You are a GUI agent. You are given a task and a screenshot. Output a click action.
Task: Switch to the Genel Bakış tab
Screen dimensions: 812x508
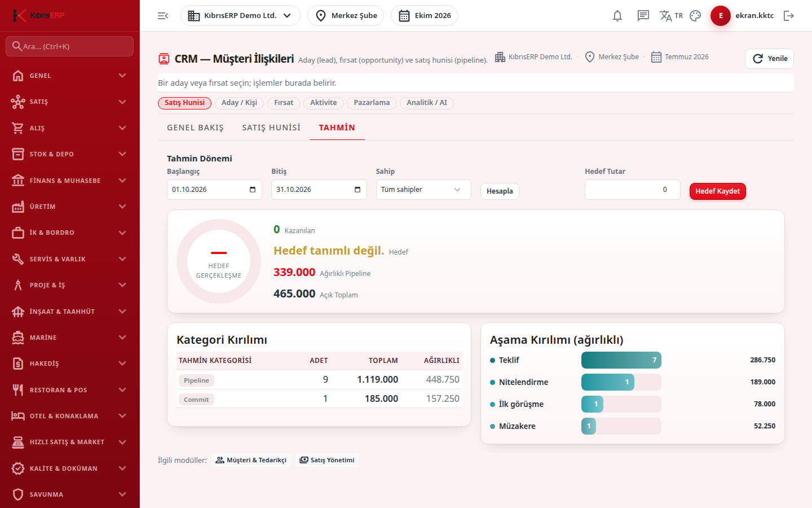tap(195, 128)
